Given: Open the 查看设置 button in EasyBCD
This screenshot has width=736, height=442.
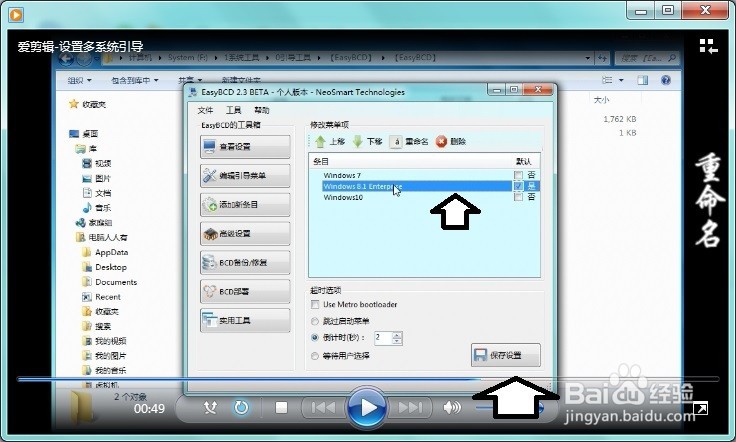Looking at the screenshot, I should (x=245, y=147).
